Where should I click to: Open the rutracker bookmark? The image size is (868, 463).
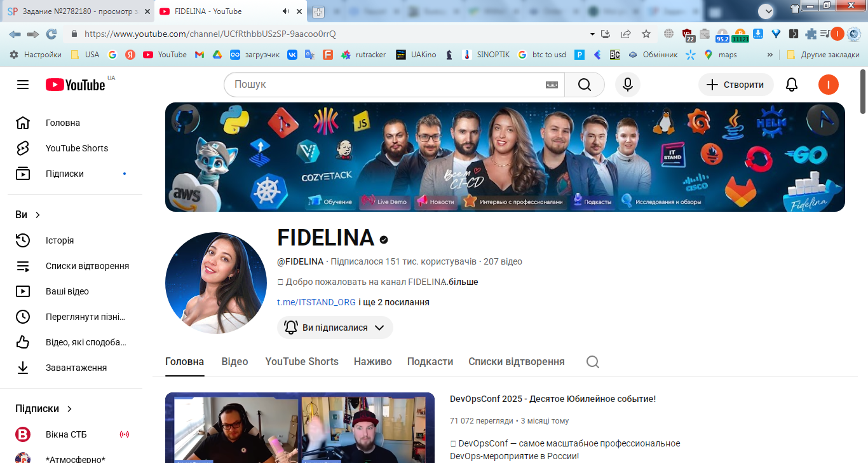(x=363, y=55)
